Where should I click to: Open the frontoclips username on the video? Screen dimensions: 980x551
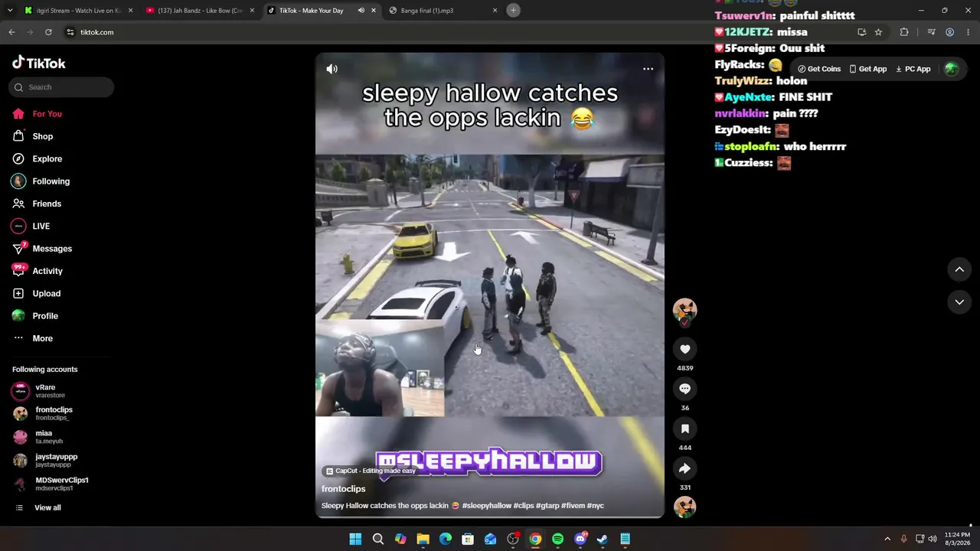(x=343, y=489)
